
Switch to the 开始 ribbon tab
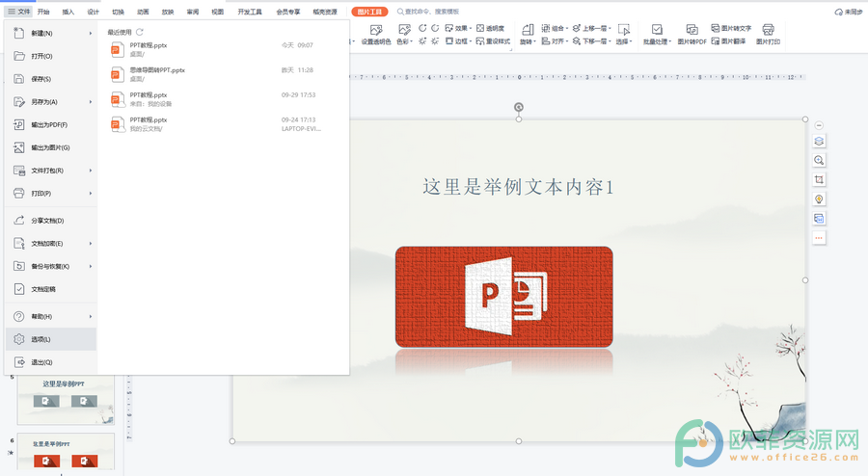(x=43, y=12)
